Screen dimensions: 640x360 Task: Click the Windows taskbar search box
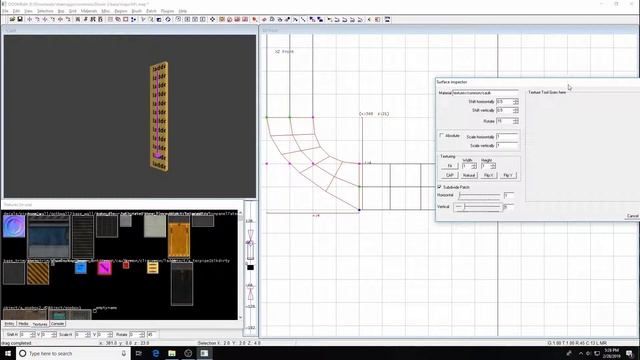coord(73,353)
